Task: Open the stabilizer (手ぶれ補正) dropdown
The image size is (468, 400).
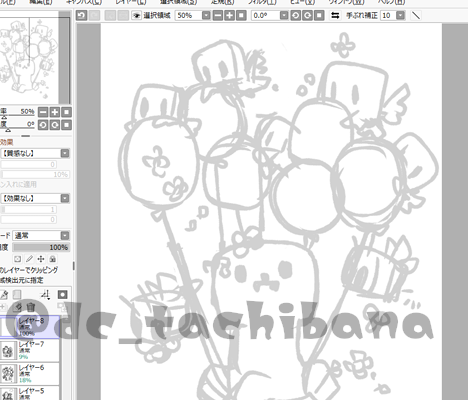Action: click(401, 15)
